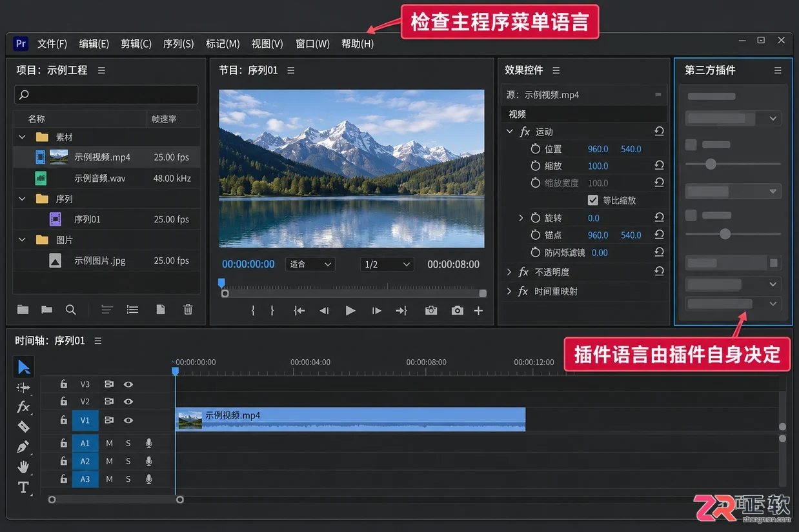The image size is (799, 532).
Task: Toggle lock on V3 track
Action: tap(63, 384)
